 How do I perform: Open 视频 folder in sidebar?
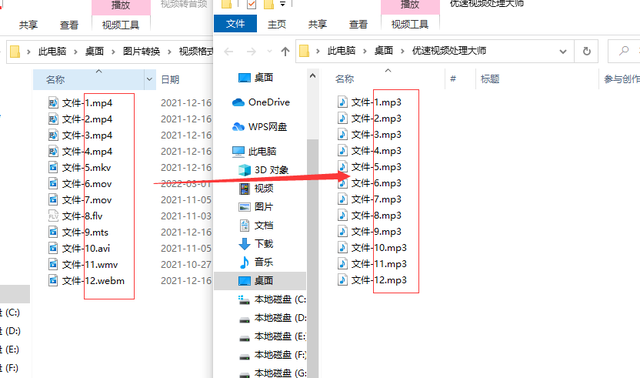coord(256,188)
